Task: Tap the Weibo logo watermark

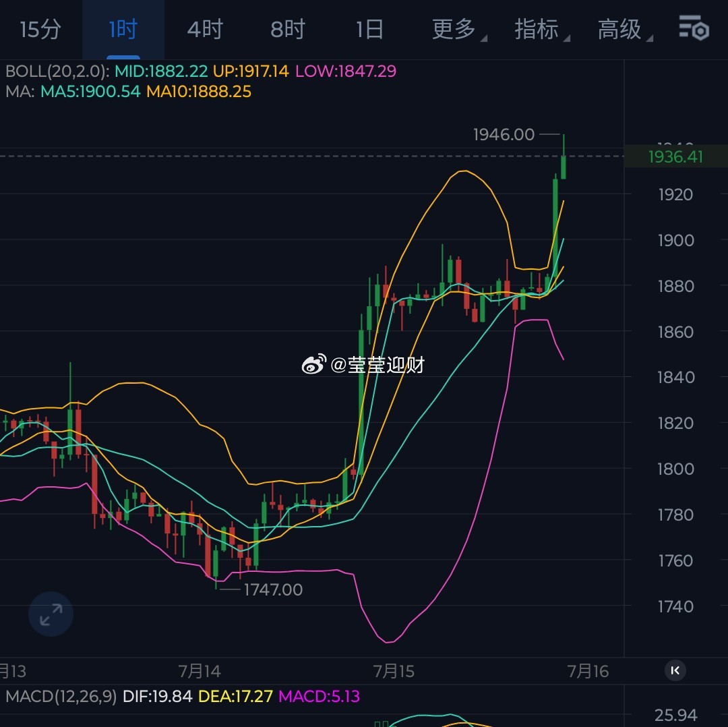Action: 314,363
